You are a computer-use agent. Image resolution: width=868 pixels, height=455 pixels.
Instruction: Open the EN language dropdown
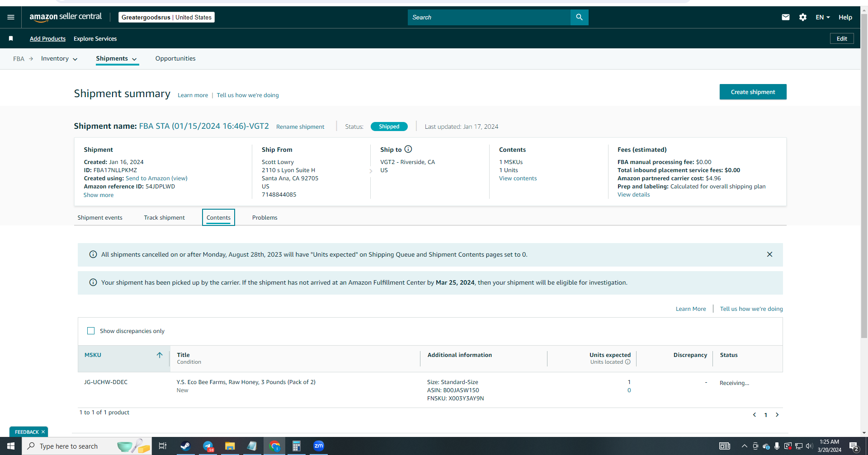tap(823, 17)
